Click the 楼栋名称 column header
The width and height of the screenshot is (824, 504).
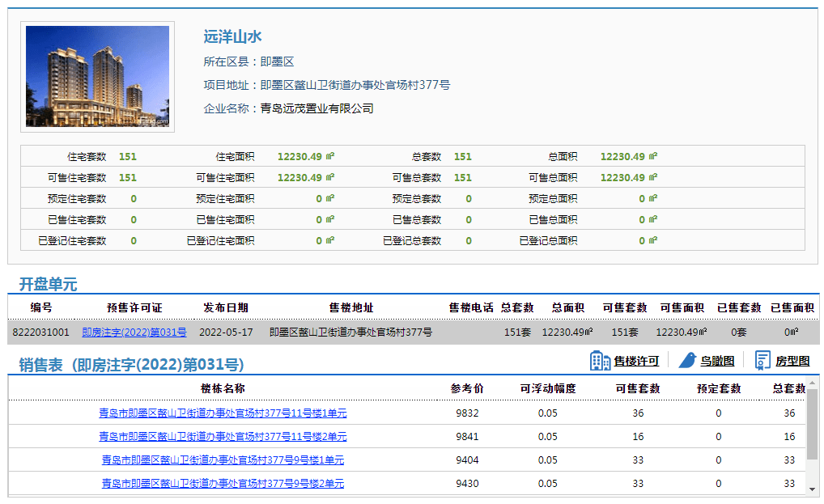(x=223, y=388)
